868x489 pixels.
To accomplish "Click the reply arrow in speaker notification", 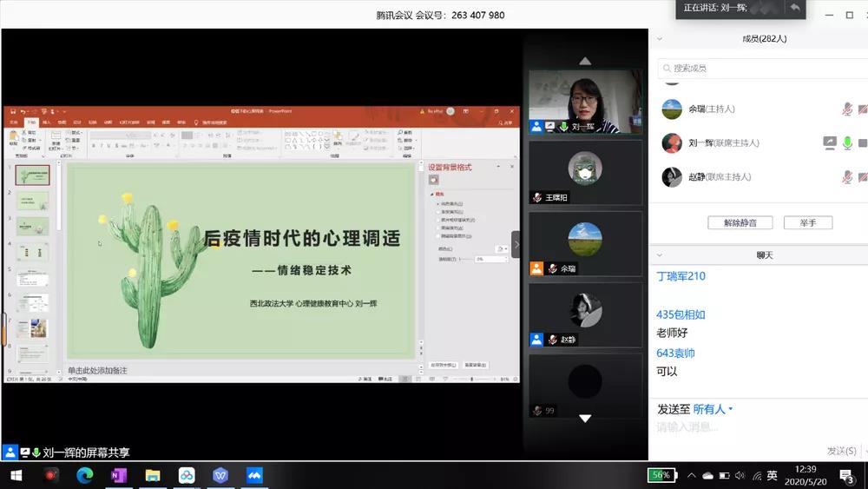I will coord(793,8).
